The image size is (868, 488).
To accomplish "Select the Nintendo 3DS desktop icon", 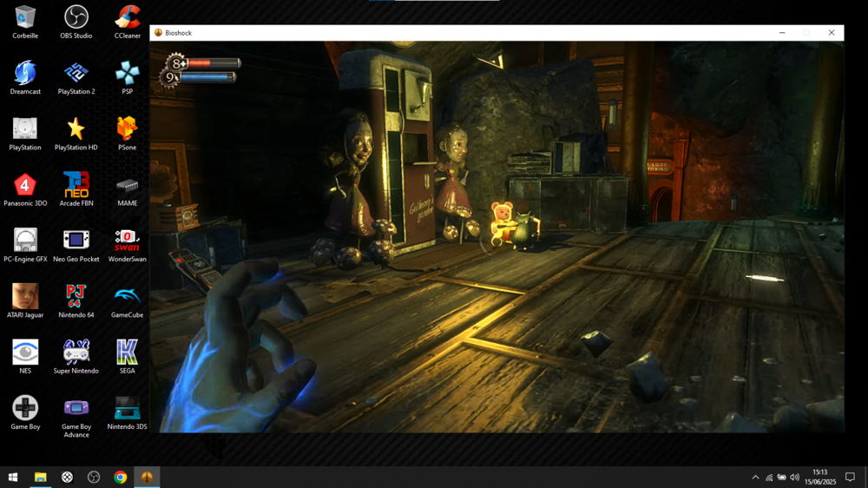I will tap(128, 408).
